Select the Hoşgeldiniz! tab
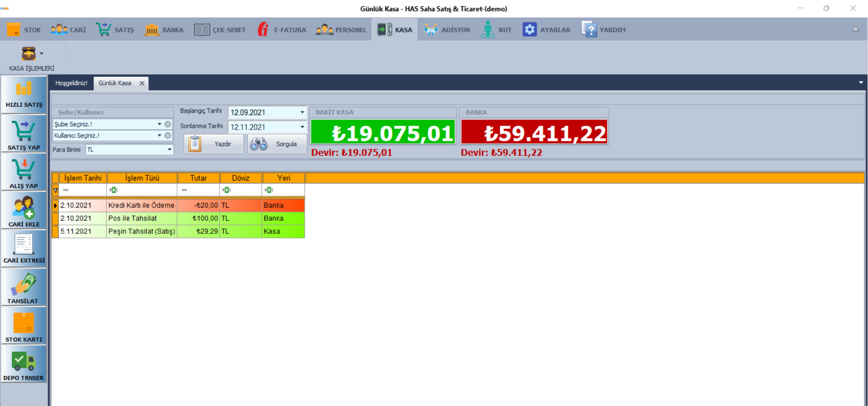The width and height of the screenshot is (868, 406). pos(71,83)
